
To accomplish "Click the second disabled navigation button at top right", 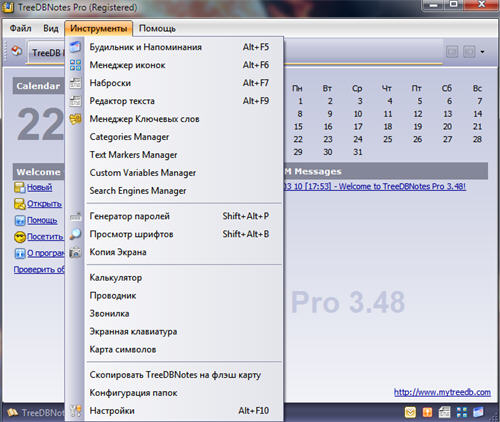I will click(469, 52).
